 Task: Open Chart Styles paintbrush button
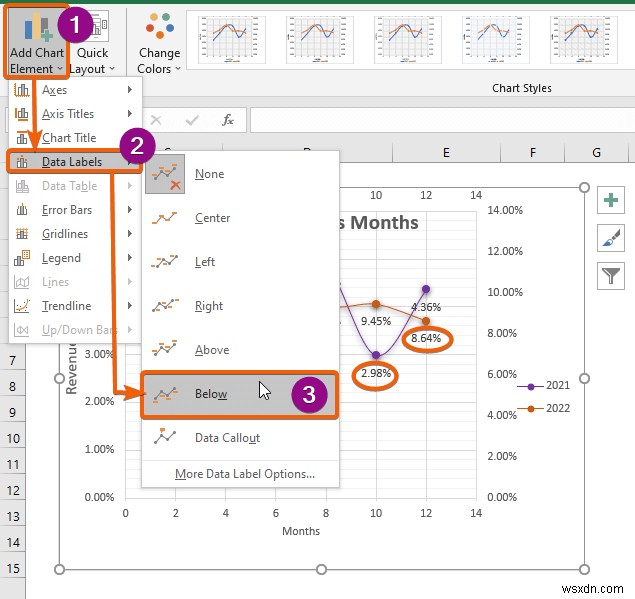tap(611, 238)
